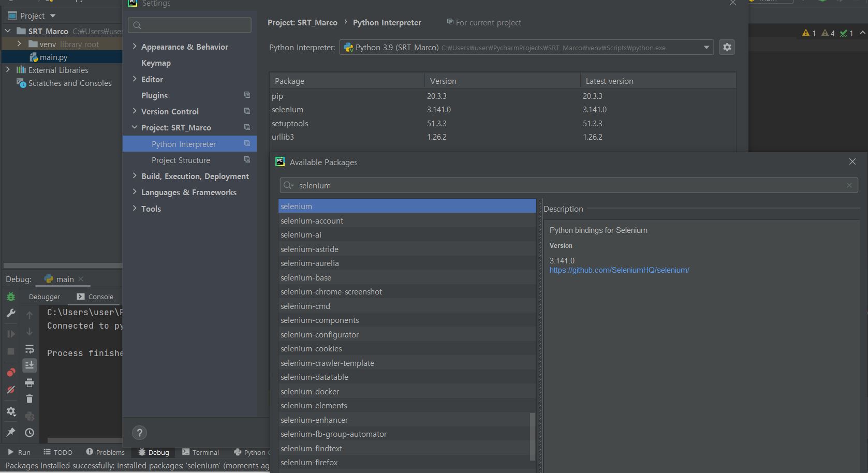
Task: Select setuptools installed package row
Action: point(502,123)
